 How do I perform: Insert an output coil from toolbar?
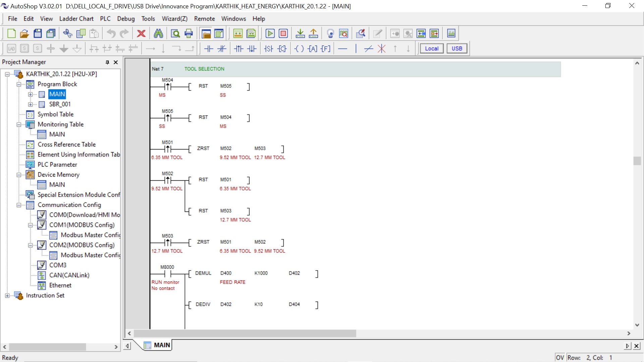(x=299, y=49)
